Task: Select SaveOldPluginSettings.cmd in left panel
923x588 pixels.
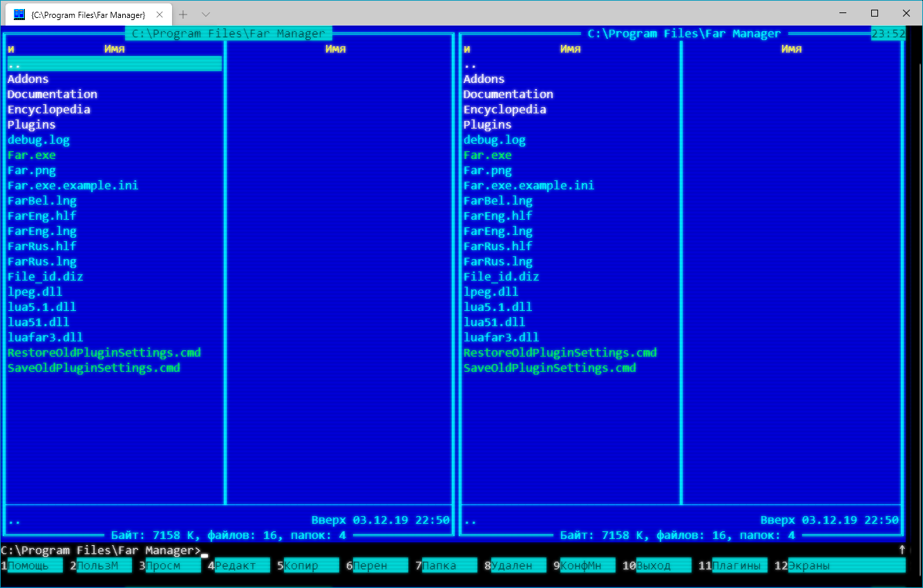Action: [x=94, y=368]
